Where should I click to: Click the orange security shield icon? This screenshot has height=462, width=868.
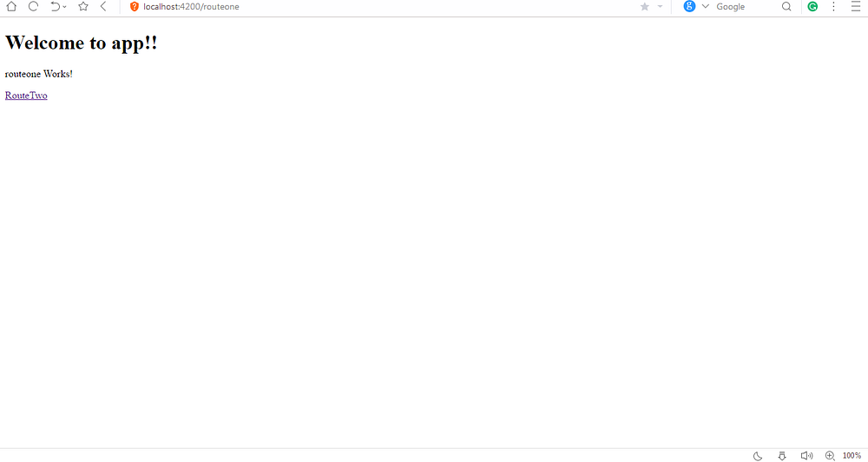click(134, 7)
